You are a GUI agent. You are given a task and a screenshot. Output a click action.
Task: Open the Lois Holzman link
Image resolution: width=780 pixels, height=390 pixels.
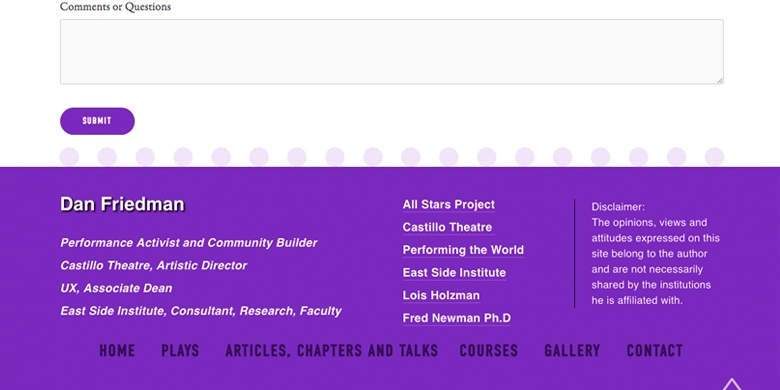coord(441,295)
